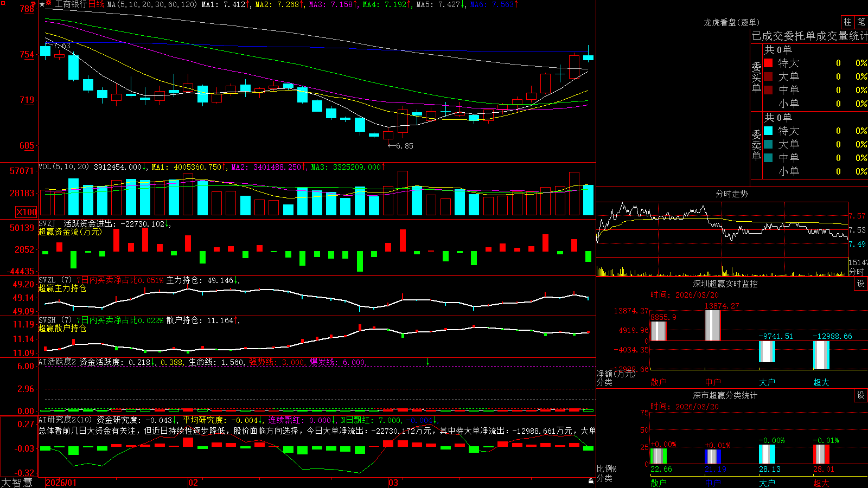Click the 03 month marker on the timeline

click(393, 483)
